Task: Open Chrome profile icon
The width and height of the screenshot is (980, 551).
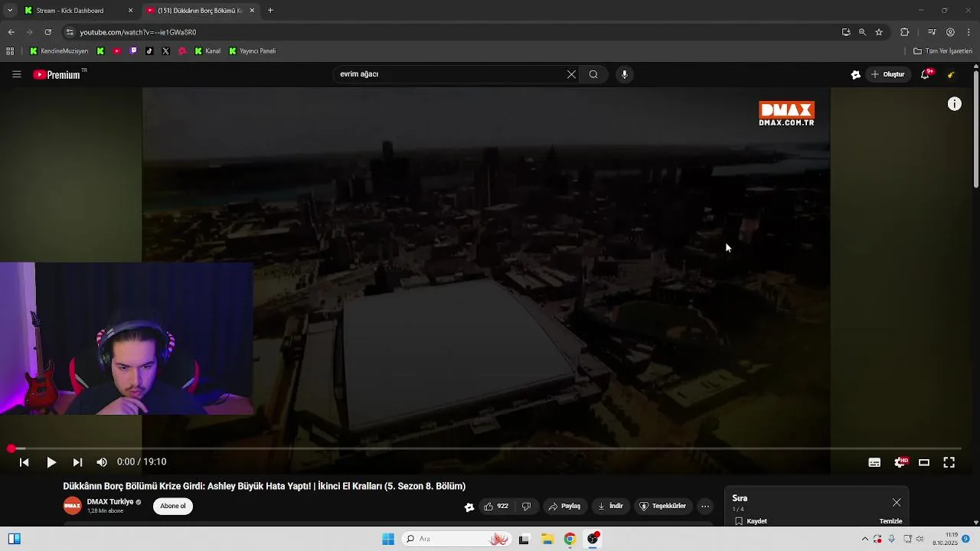Action: point(950,32)
